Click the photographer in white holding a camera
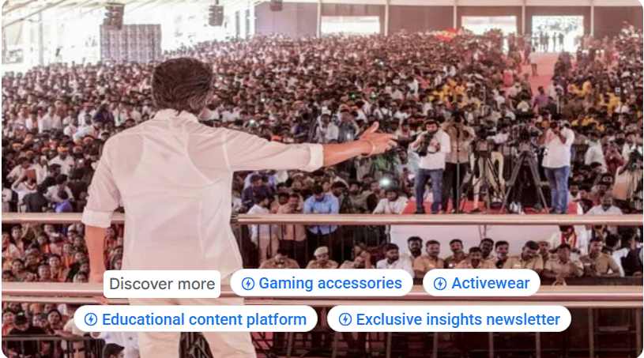 [430, 164]
